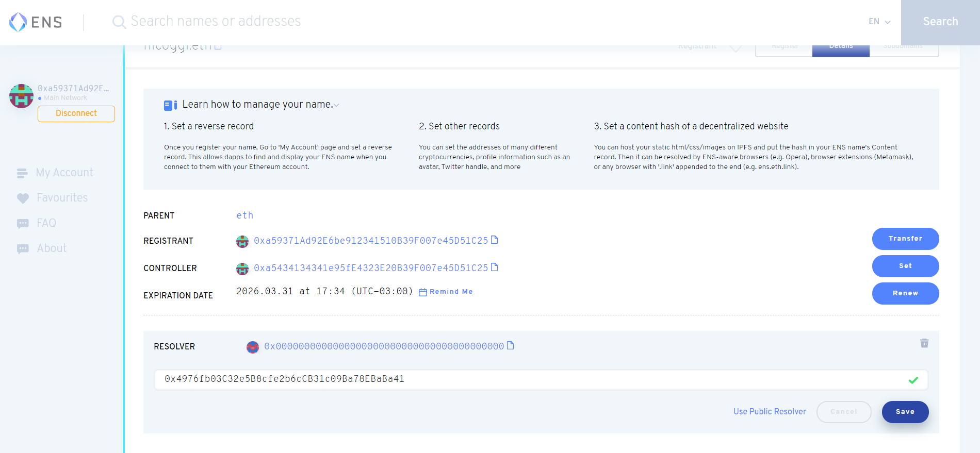Focus the resolver address input field
Screen dimensions: 980x453
pyautogui.click(x=531, y=379)
